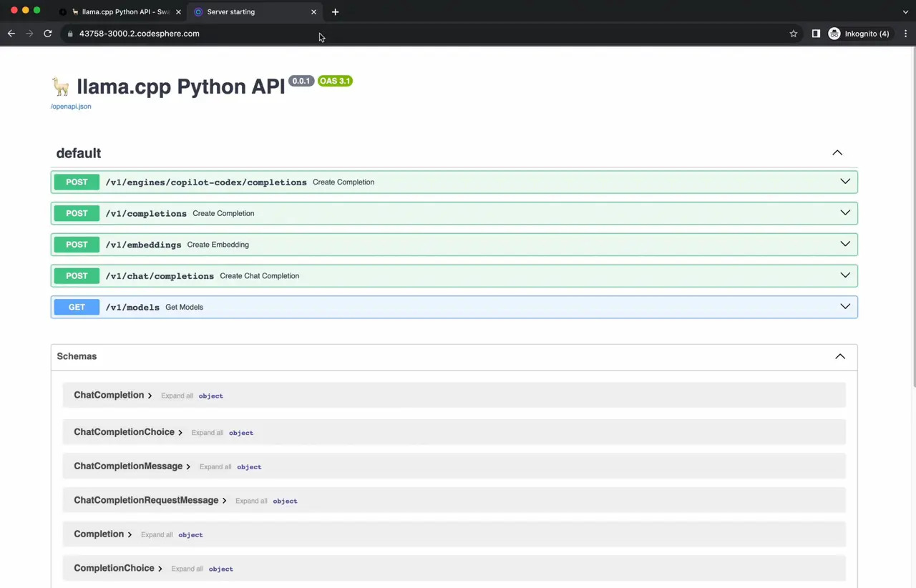Switch to the llama.cpp Python API tab
The width and height of the screenshot is (916, 588).
(122, 12)
